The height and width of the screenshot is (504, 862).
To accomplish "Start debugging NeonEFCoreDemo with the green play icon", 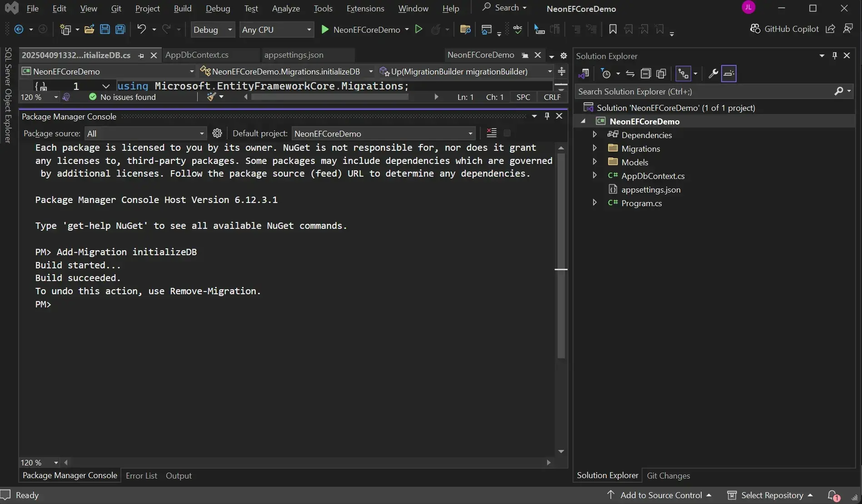I will tap(325, 30).
